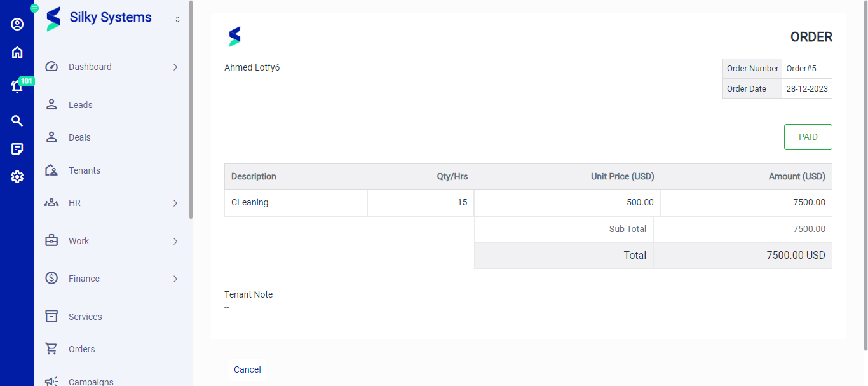This screenshot has height=386, width=868.
Task: Click the Order Number label cell
Action: coord(752,69)
